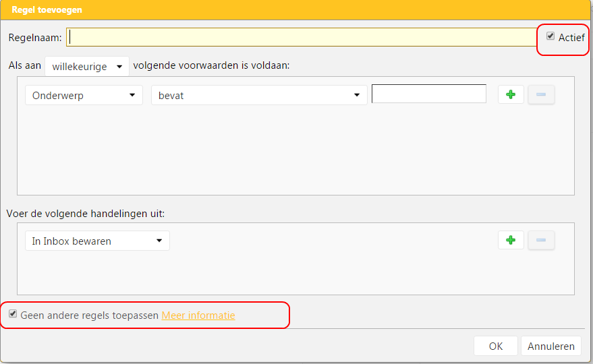Viewport: 593px width, 364px height.
Task: Click the 'Regelnaam:' label
Action: point(35,38)
